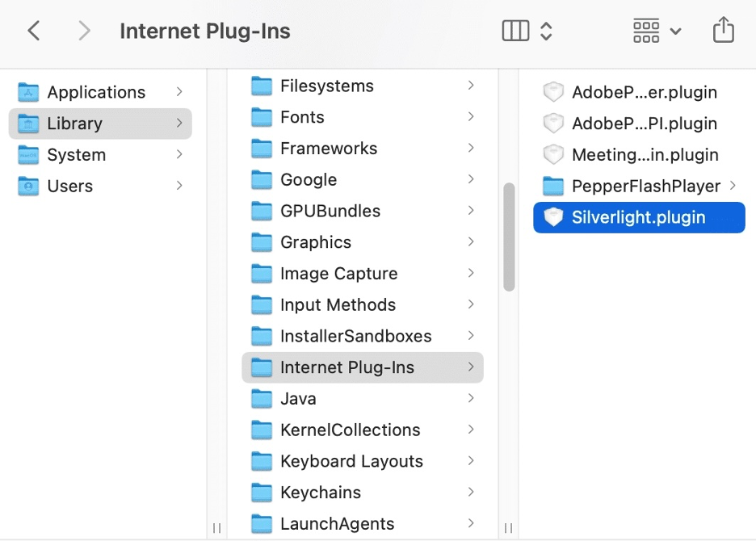Select the InstallerSandboxes folder name
This screenshot has height=541, width=756.
click(x=356, y=336)
